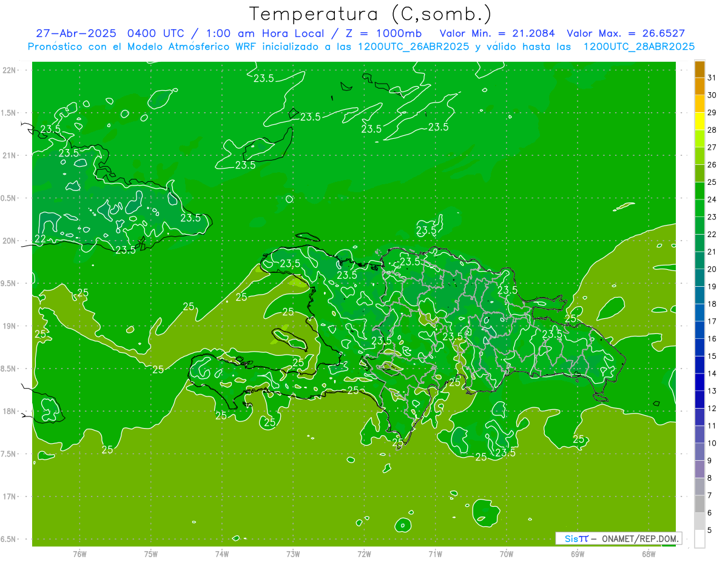Select 'Valor Min. = 21.2084' text
This screenshot has width=728, height=562.
tap(497, 33)
